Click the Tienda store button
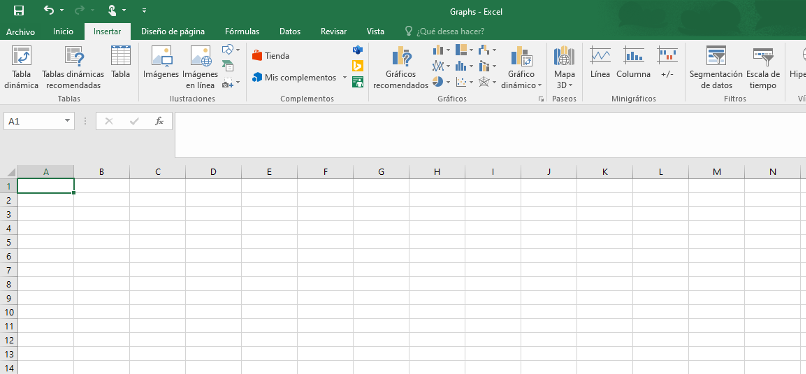 (271, 56)
